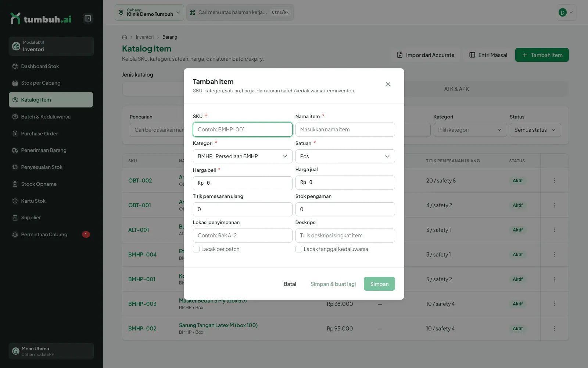Click the Impor dari Accurate file icon
This screenshot has height=368, width=588.
tap(400, 55)
